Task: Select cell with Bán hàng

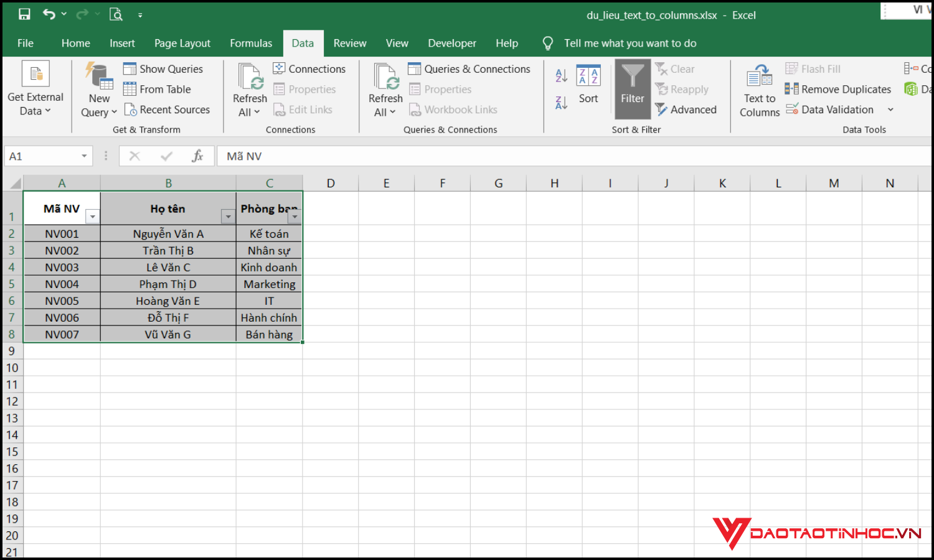Action: (x=269, y=335)
